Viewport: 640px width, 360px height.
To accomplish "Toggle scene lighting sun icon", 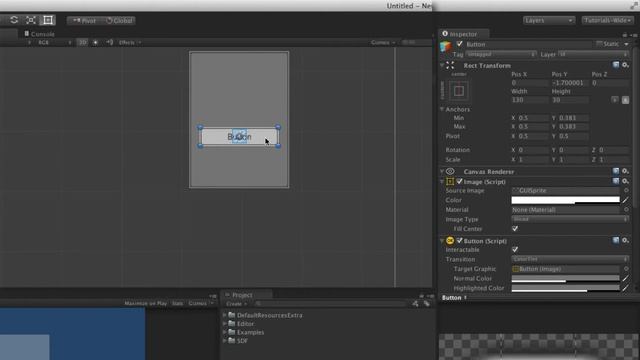I will 95,42.
